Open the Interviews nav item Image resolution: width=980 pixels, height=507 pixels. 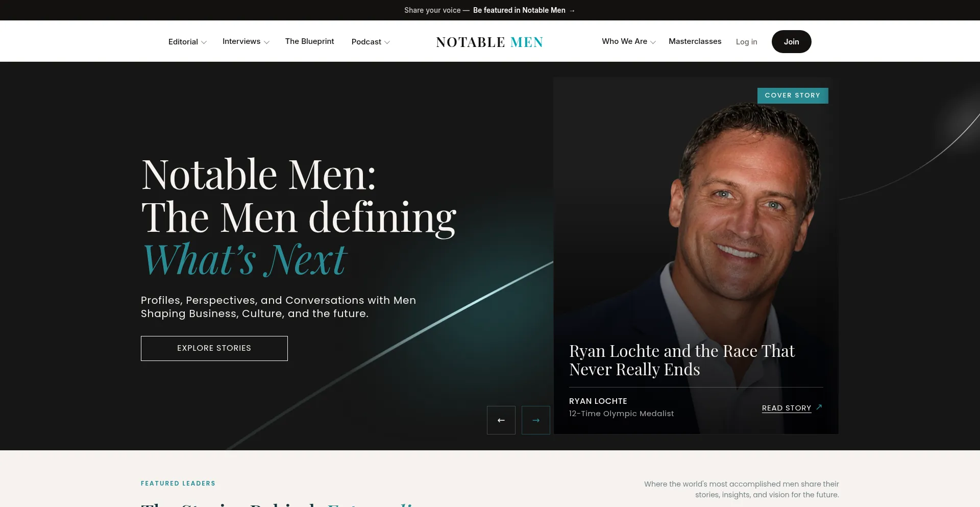coord(241,41)
